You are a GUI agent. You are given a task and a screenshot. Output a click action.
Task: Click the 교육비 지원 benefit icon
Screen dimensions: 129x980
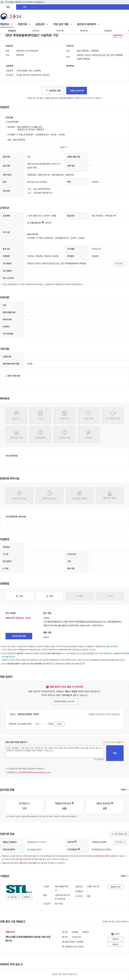point(88,416)
